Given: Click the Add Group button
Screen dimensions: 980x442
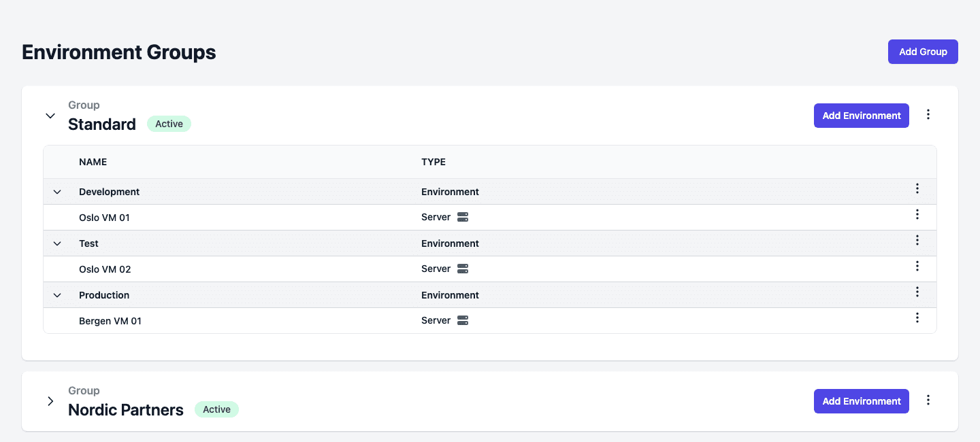Looking at the screenshot, I should point(923,52).
